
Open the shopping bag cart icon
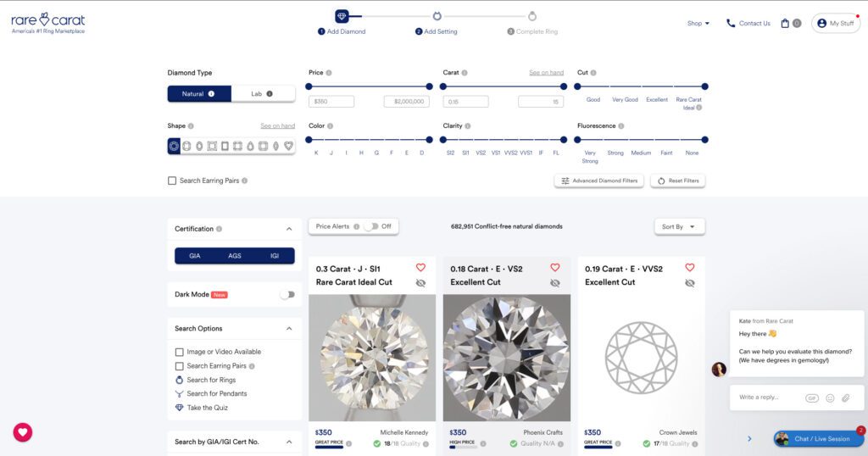tap(785, 24)
